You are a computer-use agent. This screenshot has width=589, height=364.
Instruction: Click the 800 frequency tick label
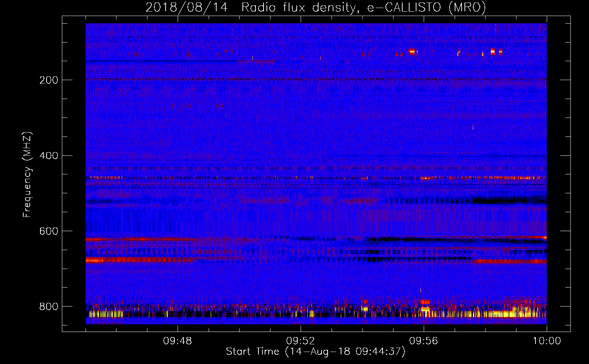[49, 306]
